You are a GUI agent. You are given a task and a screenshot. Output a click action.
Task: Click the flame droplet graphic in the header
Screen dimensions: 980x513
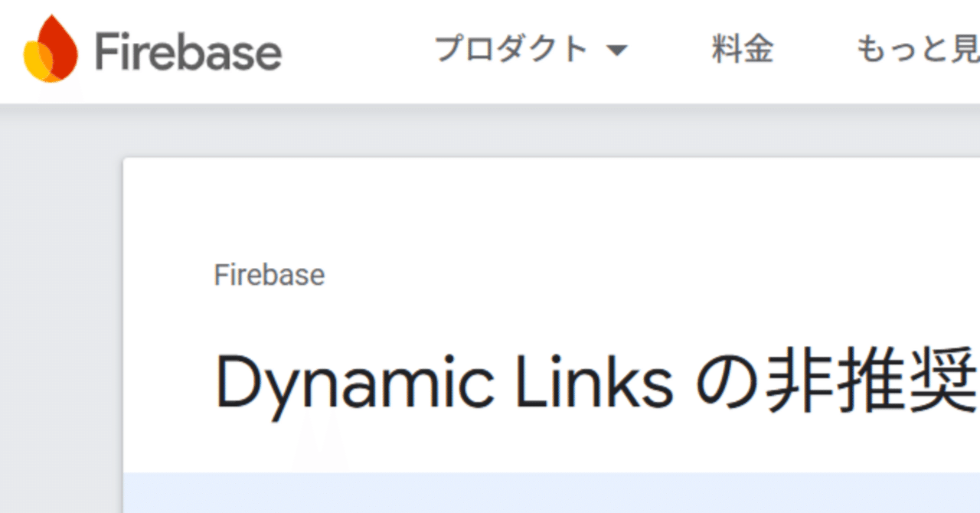[x=48, y=49]
